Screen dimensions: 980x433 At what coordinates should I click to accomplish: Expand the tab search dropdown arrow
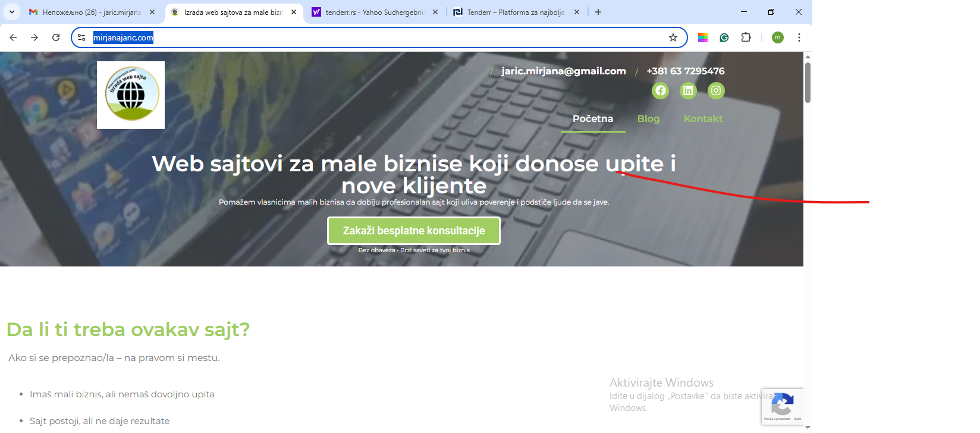pyautogui.click(x=11, y=12)
